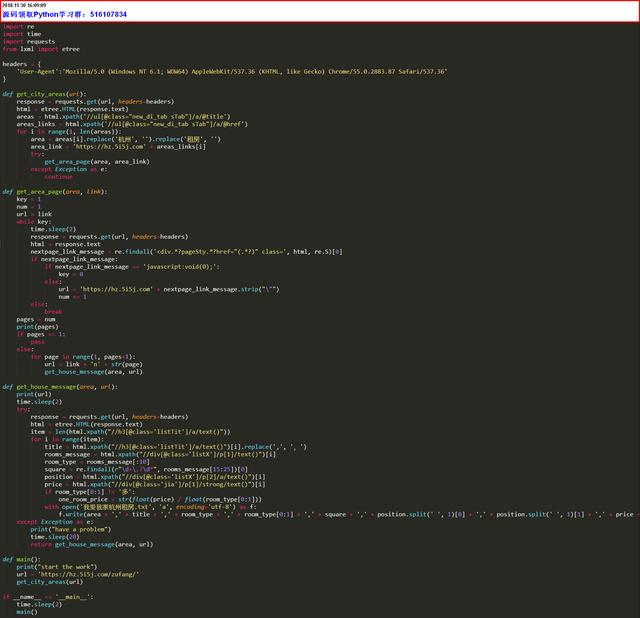
Task: Click the "url = link + 'n' + str(page)" line
Action: coord(93,364)
